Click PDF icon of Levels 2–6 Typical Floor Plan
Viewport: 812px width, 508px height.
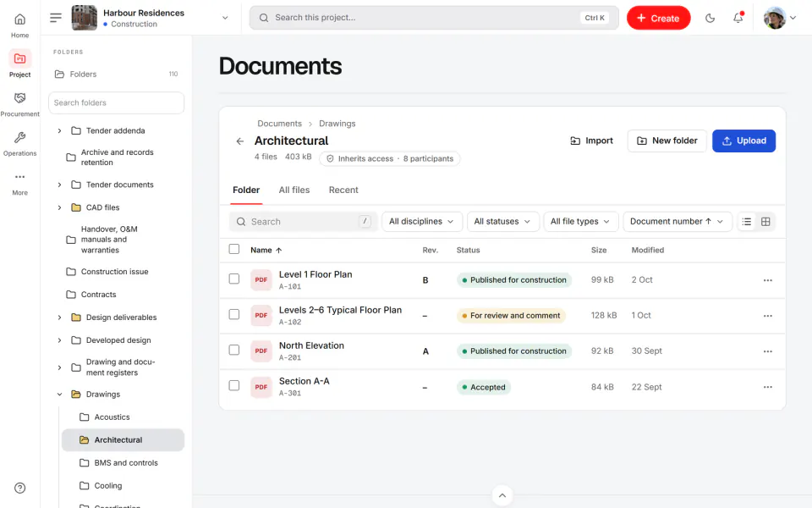pos(261,315)
